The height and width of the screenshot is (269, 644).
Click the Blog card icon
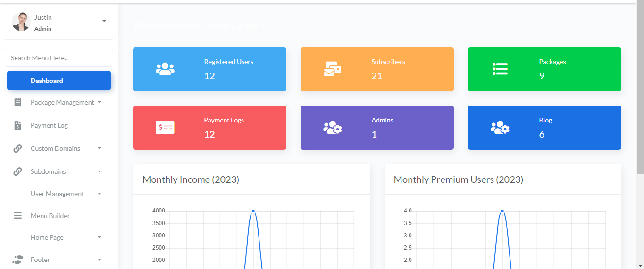click(500, 128)
